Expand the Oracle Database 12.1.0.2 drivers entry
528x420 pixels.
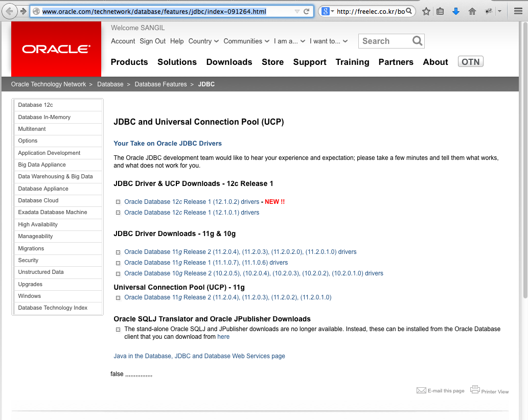tap(118, 201)
